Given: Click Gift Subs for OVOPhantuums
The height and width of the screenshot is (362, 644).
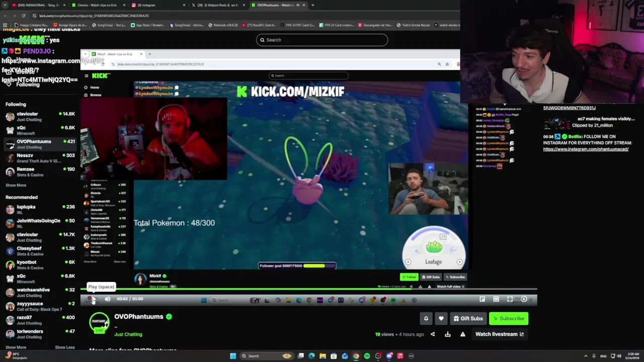Looking at the screenshot, I should 468,318.
